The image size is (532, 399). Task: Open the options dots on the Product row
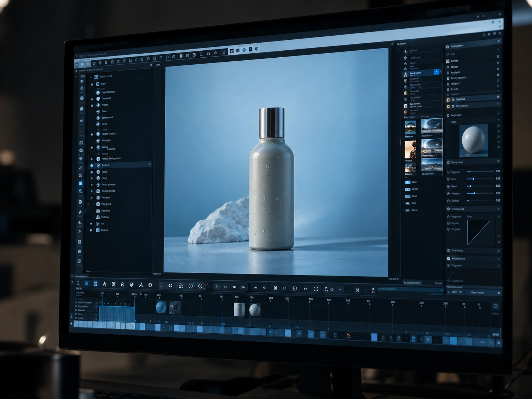[150, 165]
